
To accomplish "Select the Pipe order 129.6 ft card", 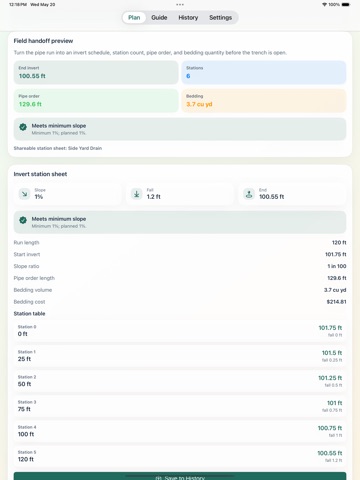I will click(x=96, y=101).
